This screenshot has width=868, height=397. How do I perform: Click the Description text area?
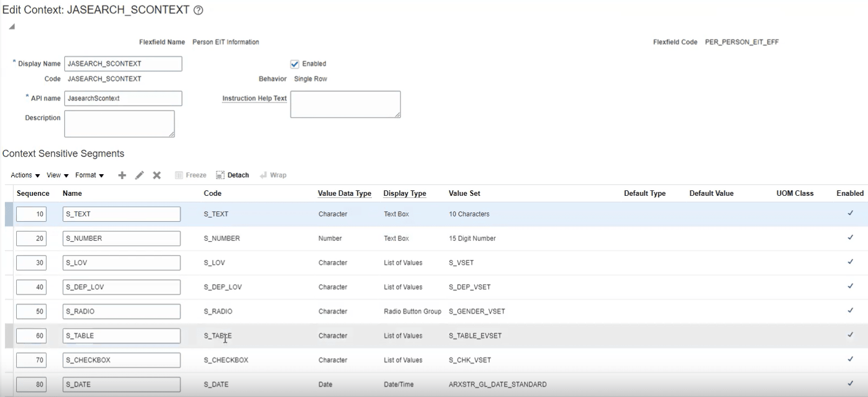(120, 124)
